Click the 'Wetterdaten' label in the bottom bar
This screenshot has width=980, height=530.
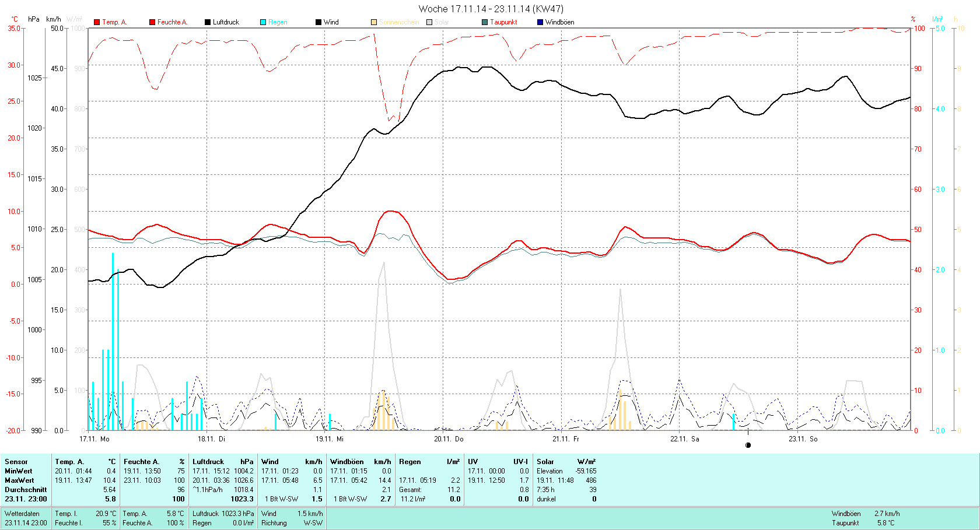pos(22,514)
